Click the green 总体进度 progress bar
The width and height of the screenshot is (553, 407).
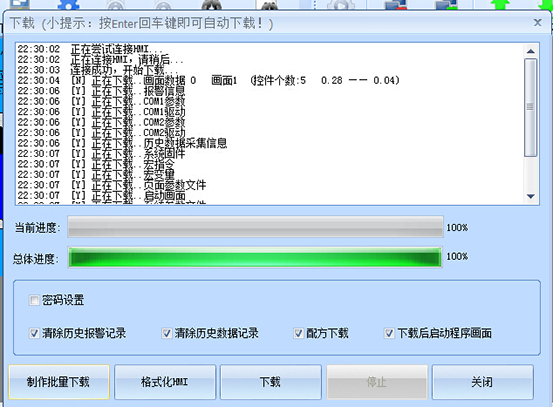click(x=255, y=257)
